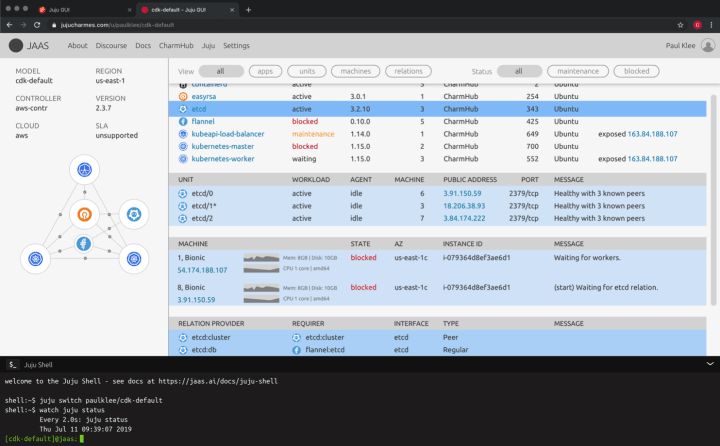Filter view to machines
Screen dimensions: 720x446
click(x=355, y=71)
